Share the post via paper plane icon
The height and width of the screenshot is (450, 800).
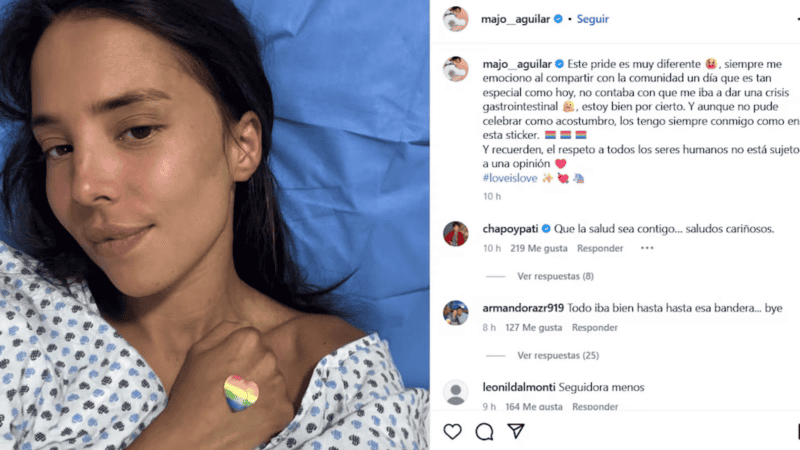[516, 431]
